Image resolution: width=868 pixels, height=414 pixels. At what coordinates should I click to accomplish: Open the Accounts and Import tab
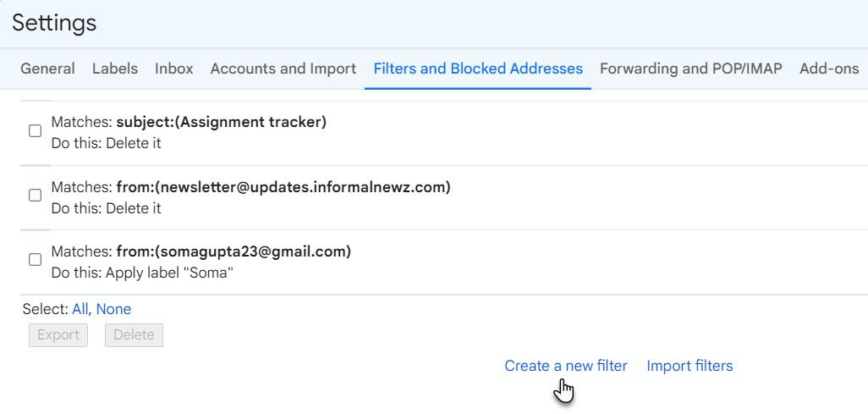click(283, 69)
